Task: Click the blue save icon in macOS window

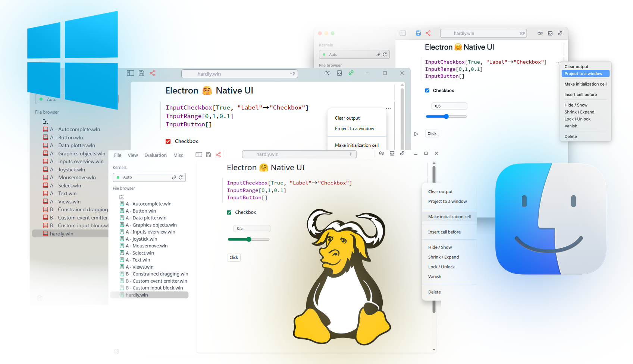Action: (418, 33)
